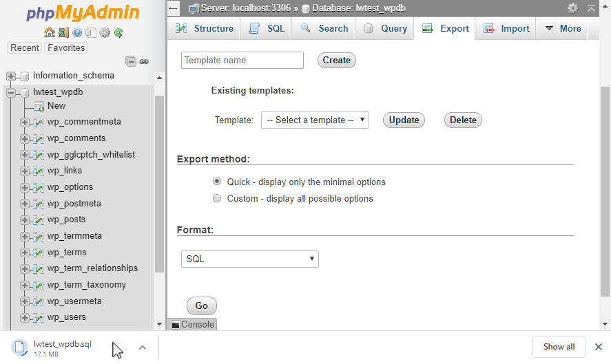Open the SQL format dropdown
Screen dimensions: 611x364
[249, 259]
